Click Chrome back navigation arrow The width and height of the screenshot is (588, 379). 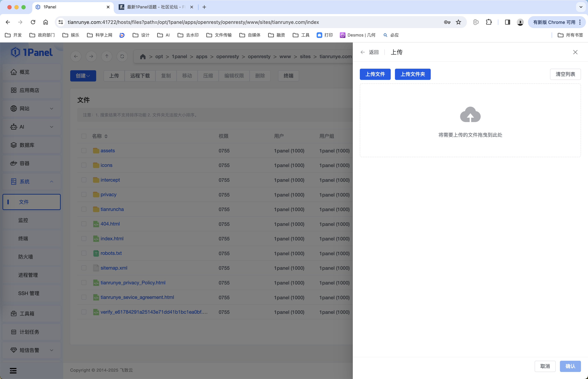click(x=8, y=22)
